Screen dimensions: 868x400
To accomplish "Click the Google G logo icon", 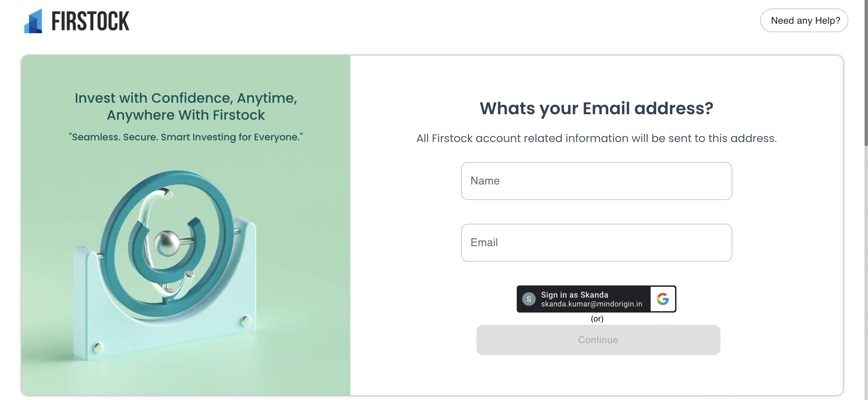I will click(663, 299).
